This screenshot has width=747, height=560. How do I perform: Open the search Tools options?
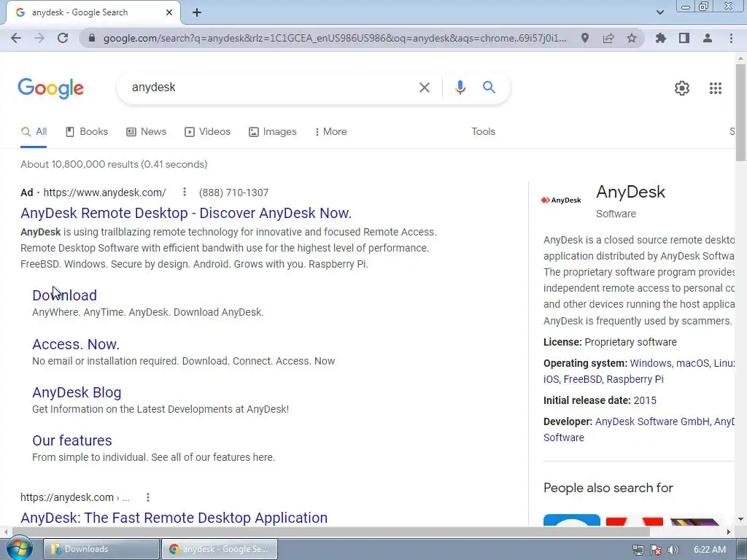(483, 132)
